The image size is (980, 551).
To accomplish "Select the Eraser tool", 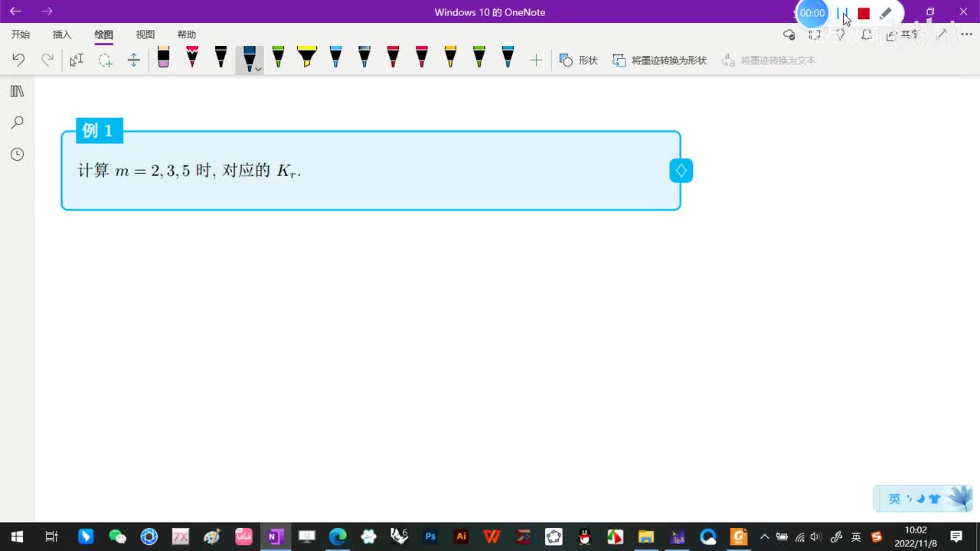I will pyautogui.click(x=163, y=57).
